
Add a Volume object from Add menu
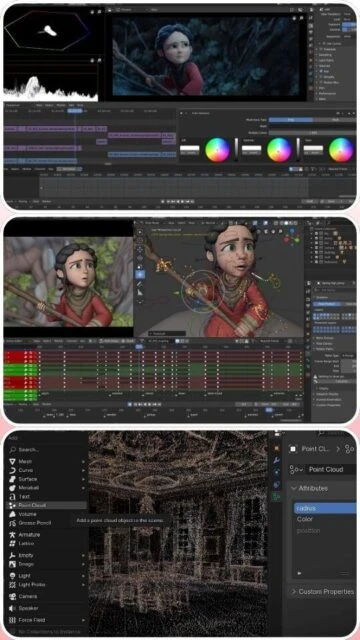point(47,514)
